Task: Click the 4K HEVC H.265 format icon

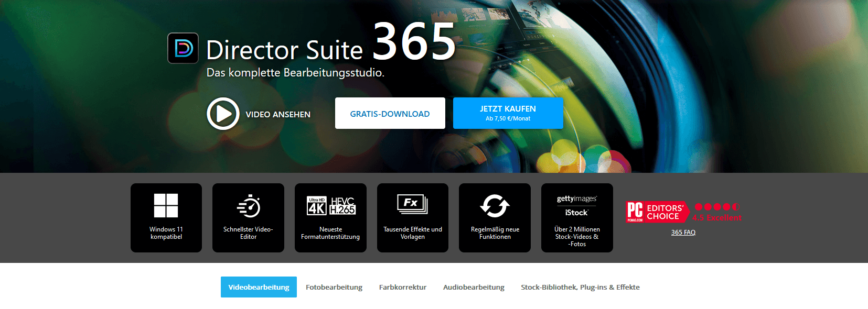Action: (x=331, y=206)
